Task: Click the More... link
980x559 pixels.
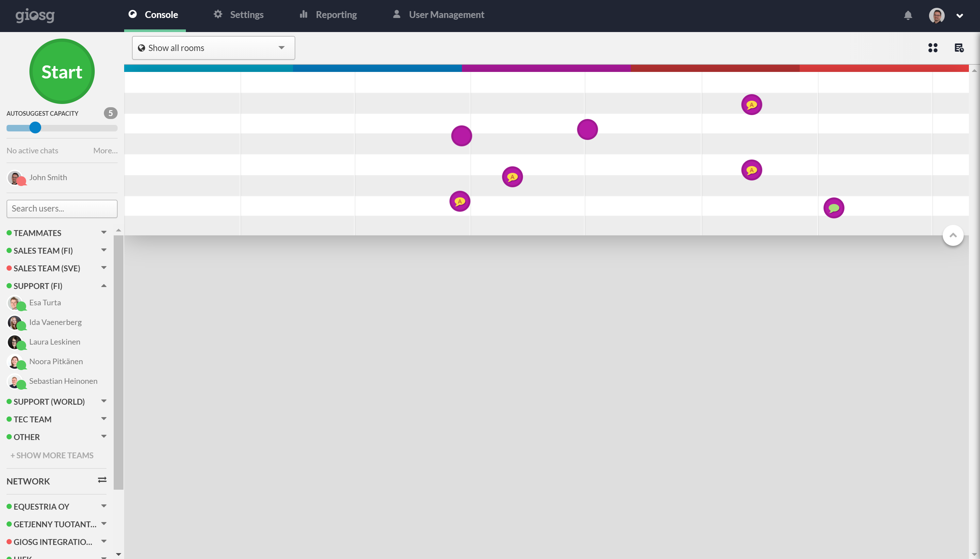Action: (106, 150)
